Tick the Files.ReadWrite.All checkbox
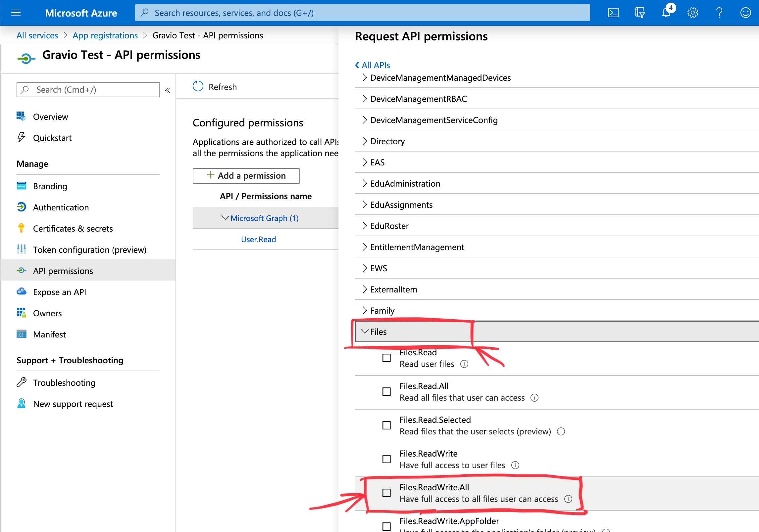Viewport: 759px width, 532px height. (386, 493)
